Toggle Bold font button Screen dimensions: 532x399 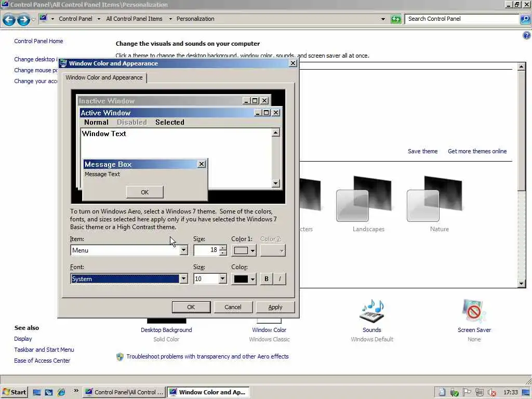tap(267, 279)
